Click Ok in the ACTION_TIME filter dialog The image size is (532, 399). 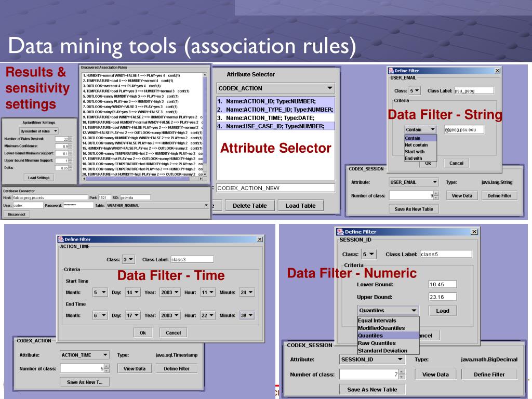(x=142, y=333)
